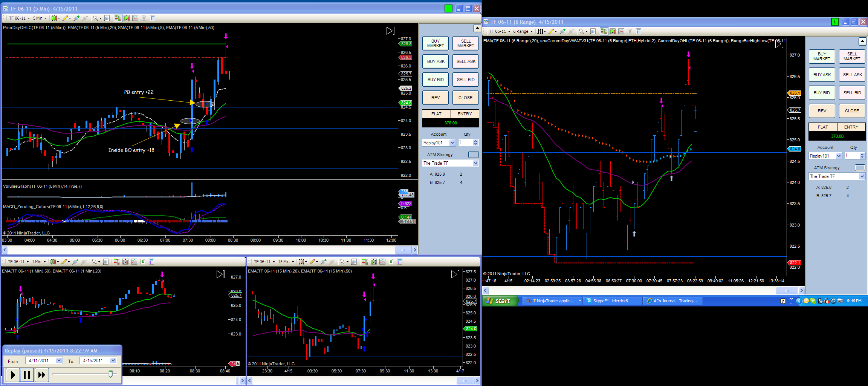Click the taskbar clock 6:46 PM
Screen dimensions: 868x386
(x=854, y=301)
